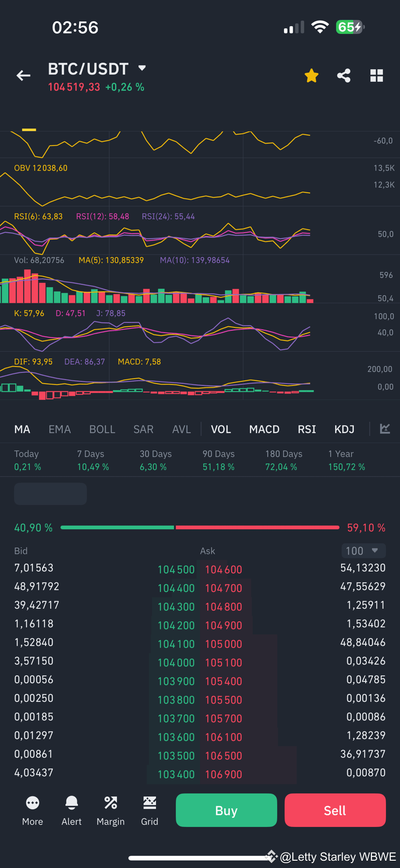Tap the OBV 12 038,60 indicator label
Image resolution: width=400 pixels, height=868 pixels.
point(41,168)
